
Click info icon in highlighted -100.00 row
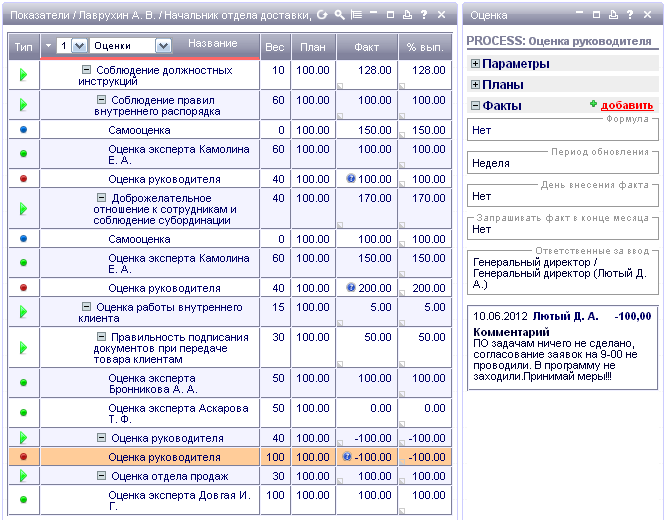click(347, 457)
